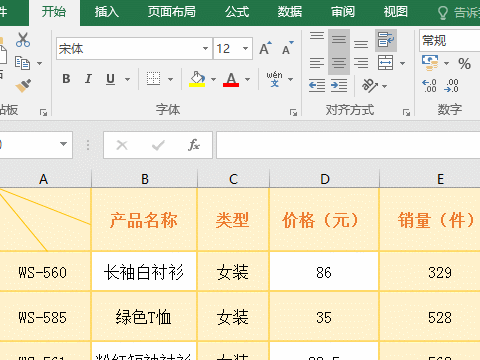Align text to top
The height and width of the screenshot is (360, 480).
coord(317,36)
